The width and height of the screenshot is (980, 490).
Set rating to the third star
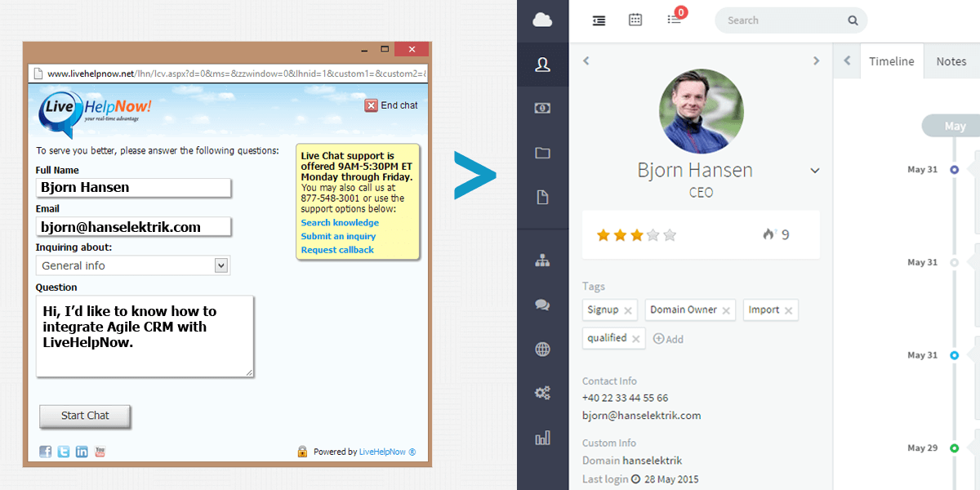tap(636, 235)
